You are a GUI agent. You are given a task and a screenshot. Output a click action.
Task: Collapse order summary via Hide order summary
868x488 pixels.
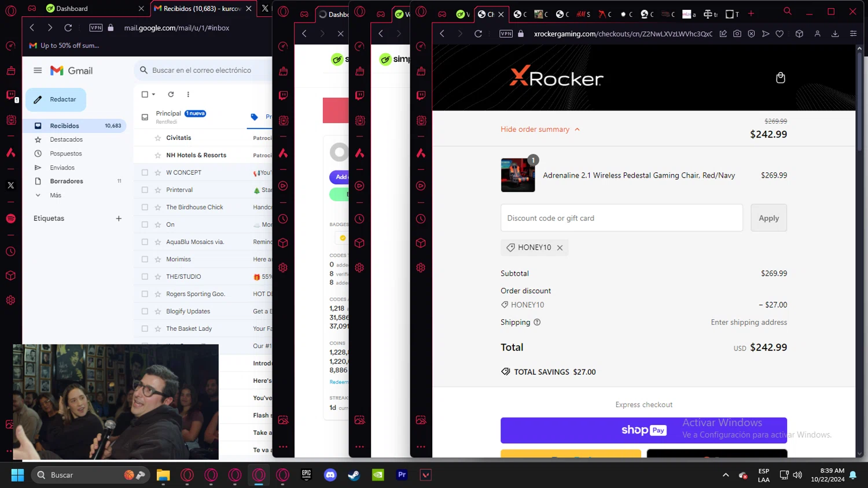pos(540,129)
